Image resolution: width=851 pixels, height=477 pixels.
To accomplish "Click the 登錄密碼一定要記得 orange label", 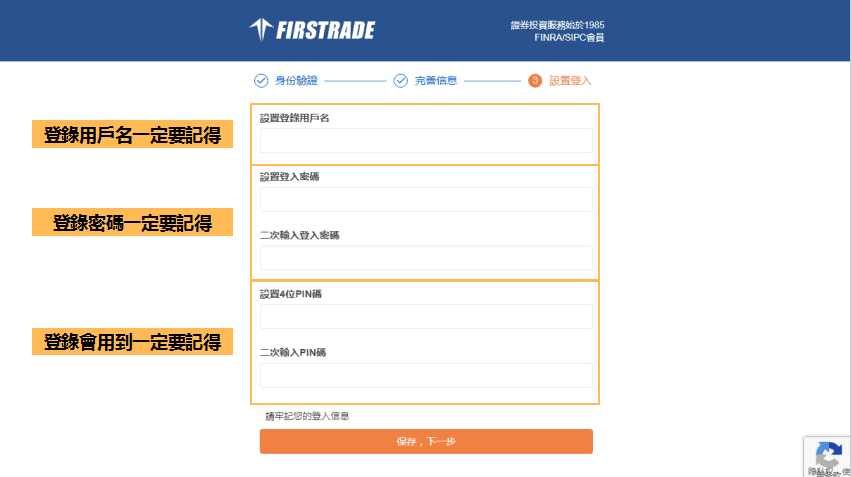I will (x=132, y=222).
